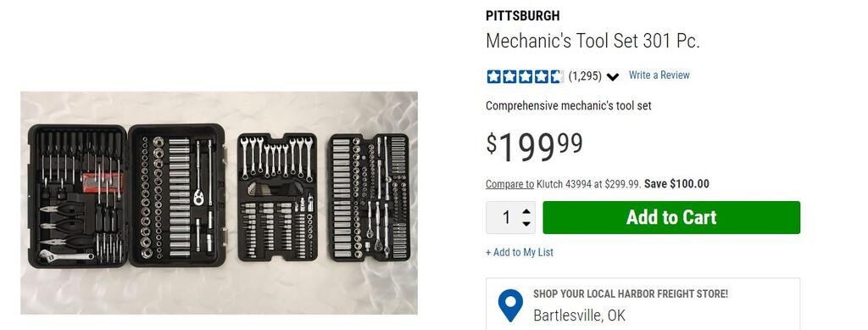The height and width of the screenshot is (330, 868).
Task: Click the blue map pin location icon
Action: (x=509, y=305)
